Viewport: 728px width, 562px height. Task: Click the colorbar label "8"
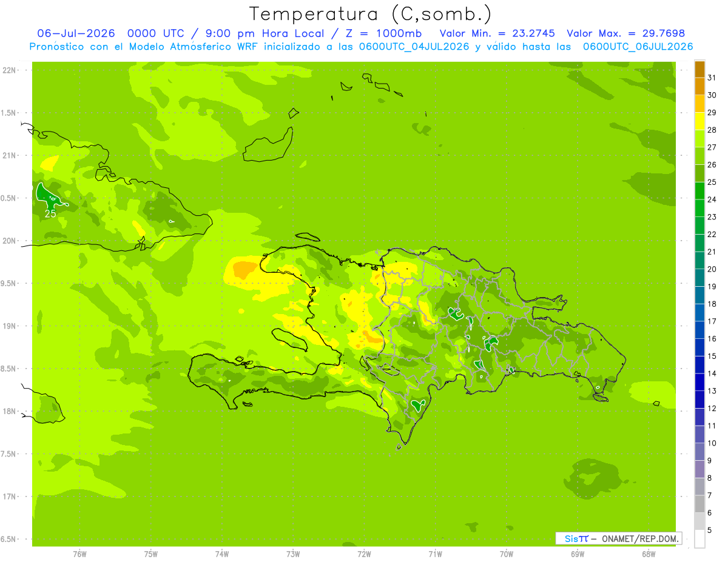tap(710, 478)
